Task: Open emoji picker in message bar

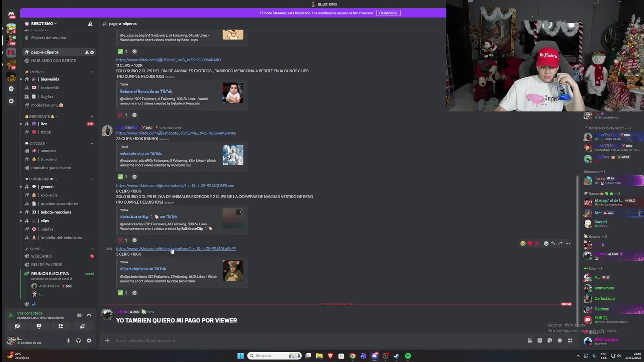Action: tap(559, 340)
